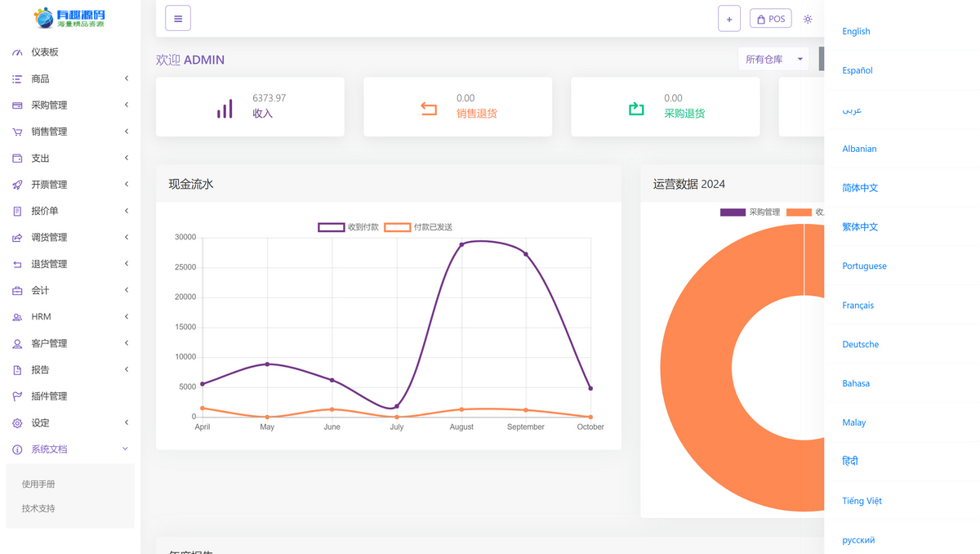Viewport: 980px width, 554px height.
Task: Expand the 商品 products submenu
Action: pos(69,79)
